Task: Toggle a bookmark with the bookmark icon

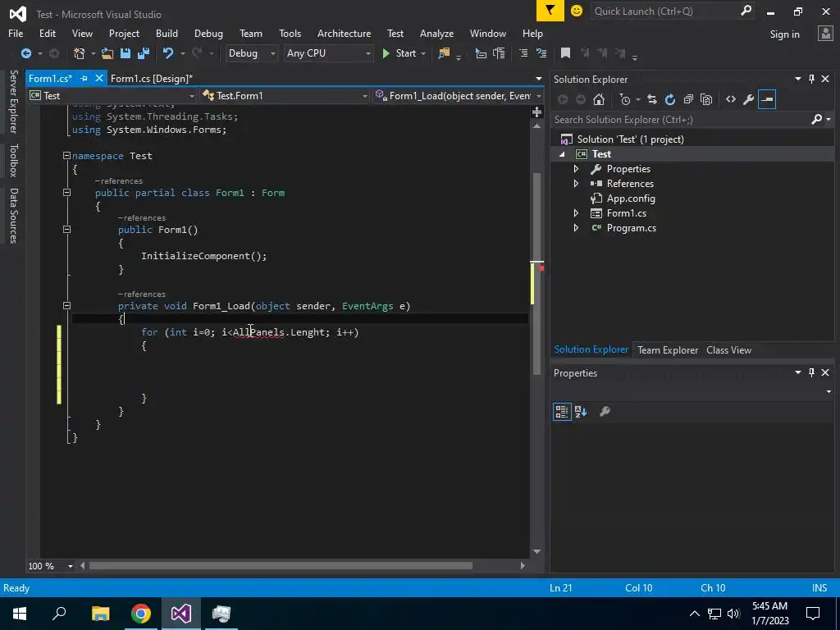Action: pyautogui.click(x=565, y=53)
